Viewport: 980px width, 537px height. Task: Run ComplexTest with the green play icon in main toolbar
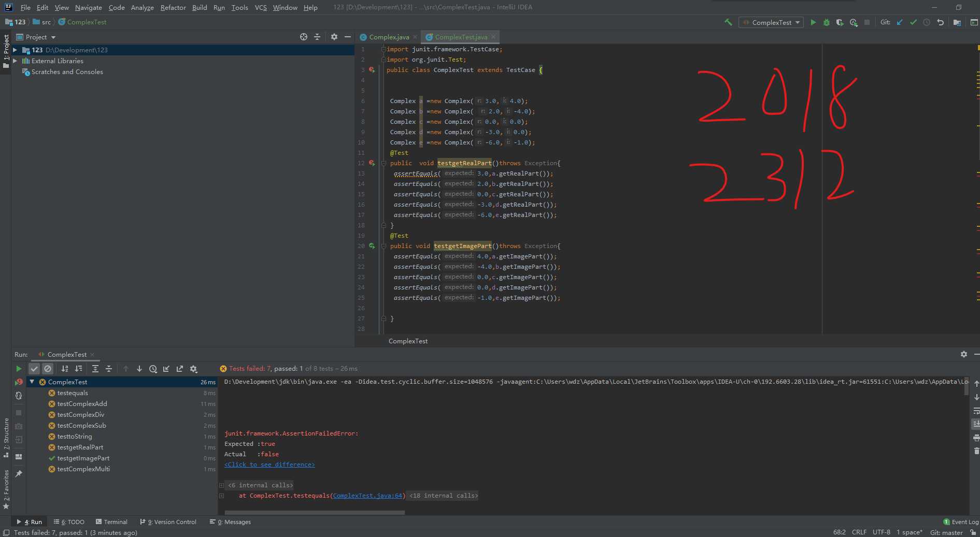(x=813, y=22)
